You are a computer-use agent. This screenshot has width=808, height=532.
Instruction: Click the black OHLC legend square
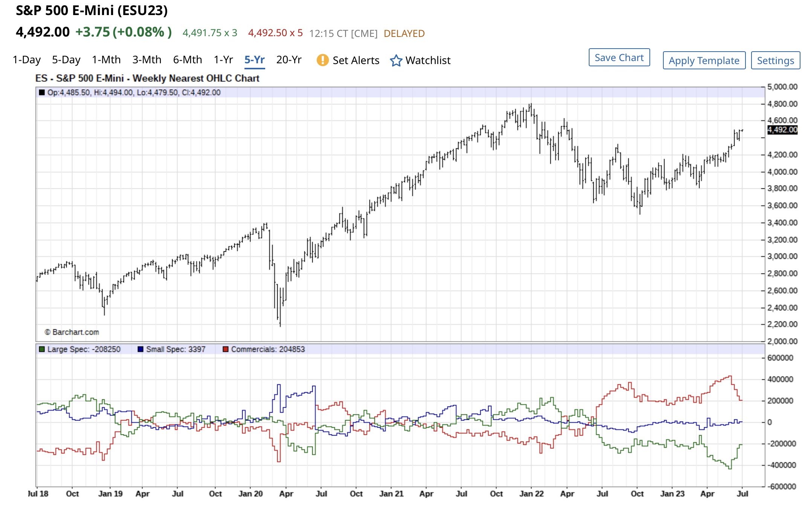point(42,92)
